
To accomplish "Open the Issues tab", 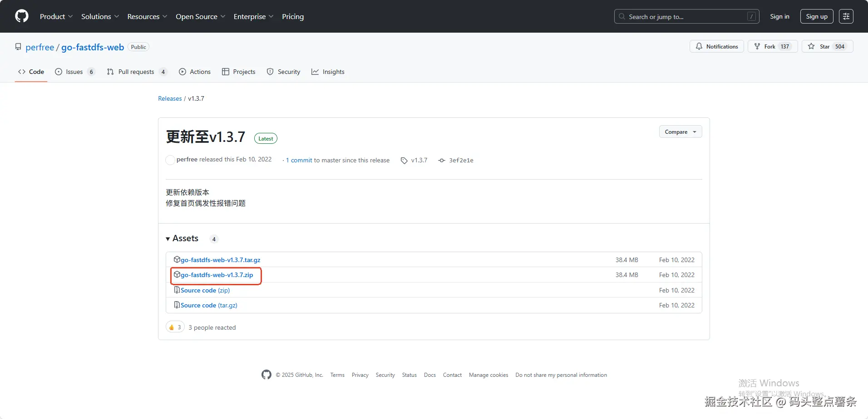I will coord(75,72).
